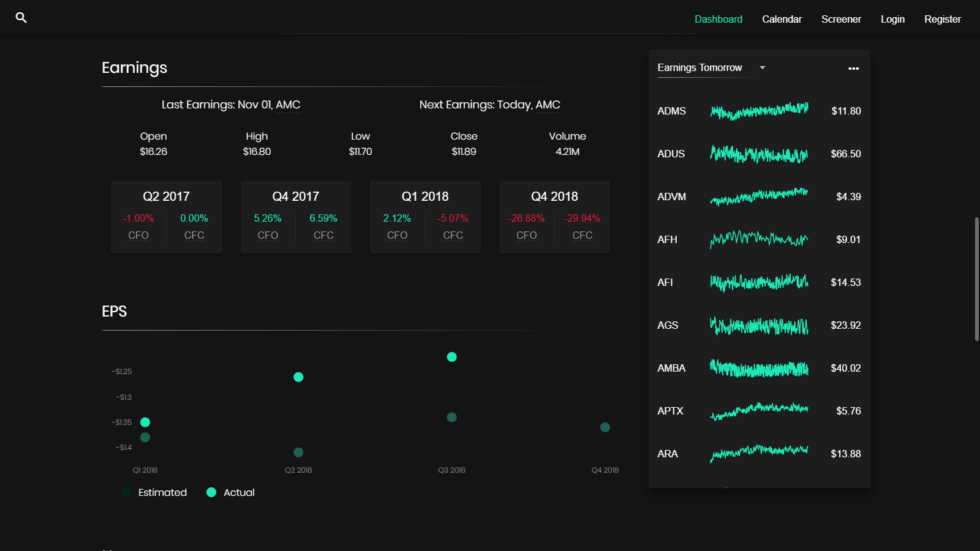
Task: Open the Calendar page
Action: (x=782, y=19)
